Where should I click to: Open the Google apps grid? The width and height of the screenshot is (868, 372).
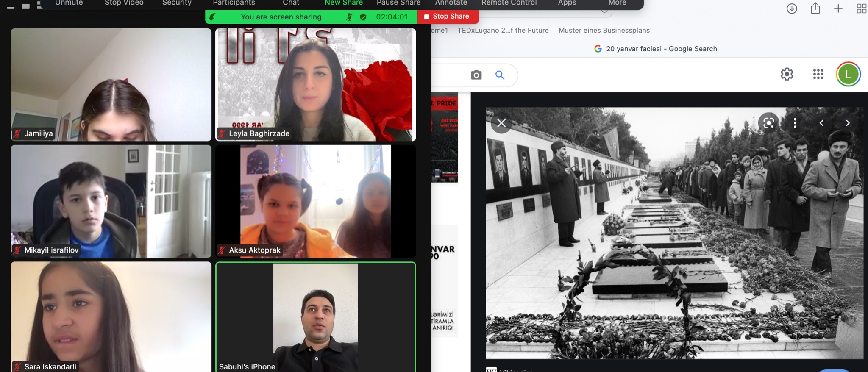coord(818,74)
